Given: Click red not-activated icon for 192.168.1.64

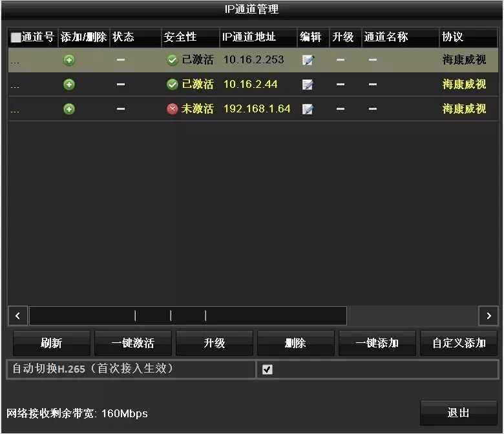Looking at the screenshot, I should pos(173,109).
